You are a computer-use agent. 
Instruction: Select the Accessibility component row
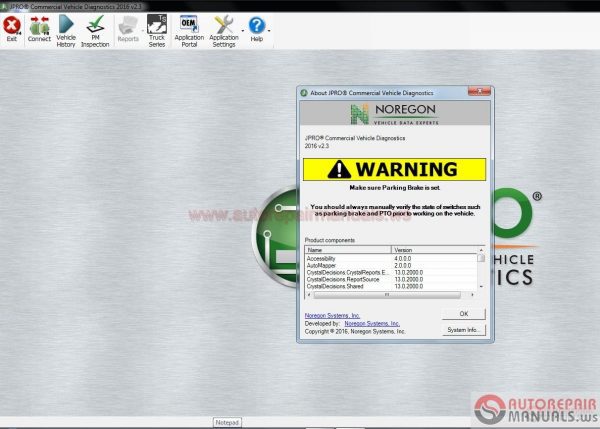(391, 259)
